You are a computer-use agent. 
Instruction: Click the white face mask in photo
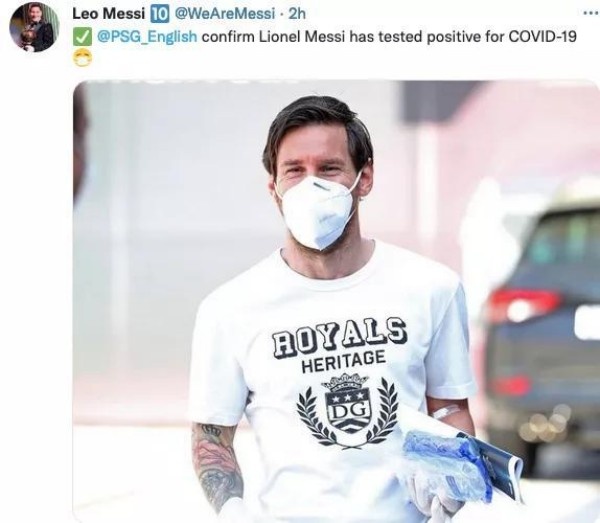coord(320,212)
